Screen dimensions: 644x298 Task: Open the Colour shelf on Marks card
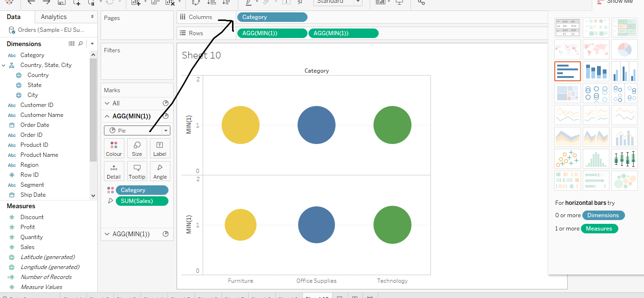click(x=114, y=148)
